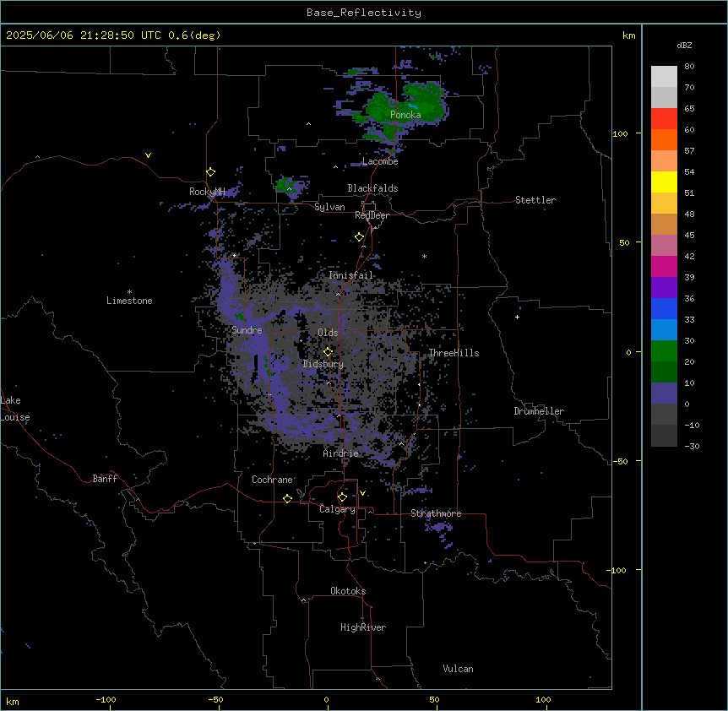Select the pink 42-45 dBZ legend swatch

coord(664,245)
